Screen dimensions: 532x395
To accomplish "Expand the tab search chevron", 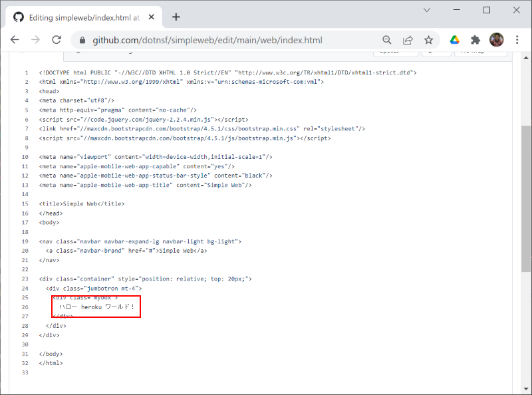I will [427, 10].
